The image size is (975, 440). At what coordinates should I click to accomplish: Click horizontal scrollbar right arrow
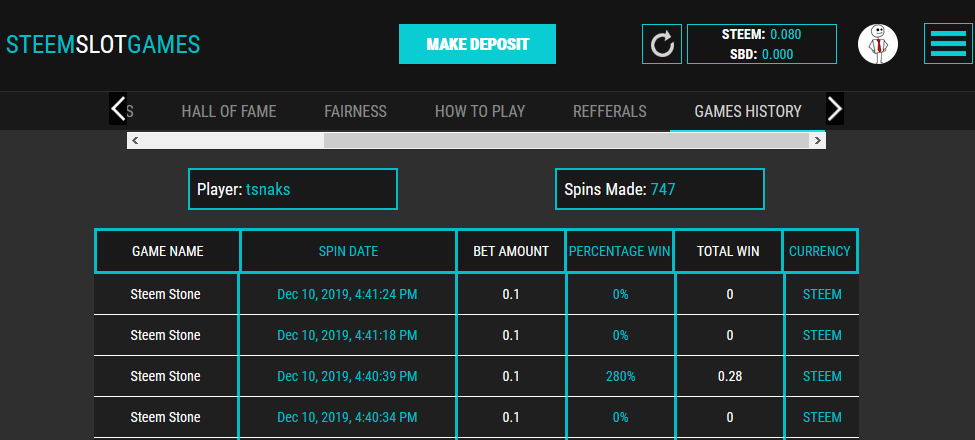click(x=818, y=141)
